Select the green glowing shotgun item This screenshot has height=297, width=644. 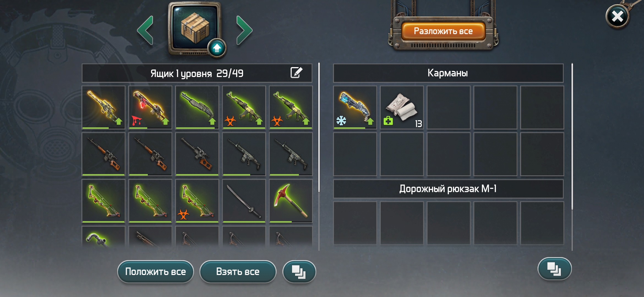point(197,108)
